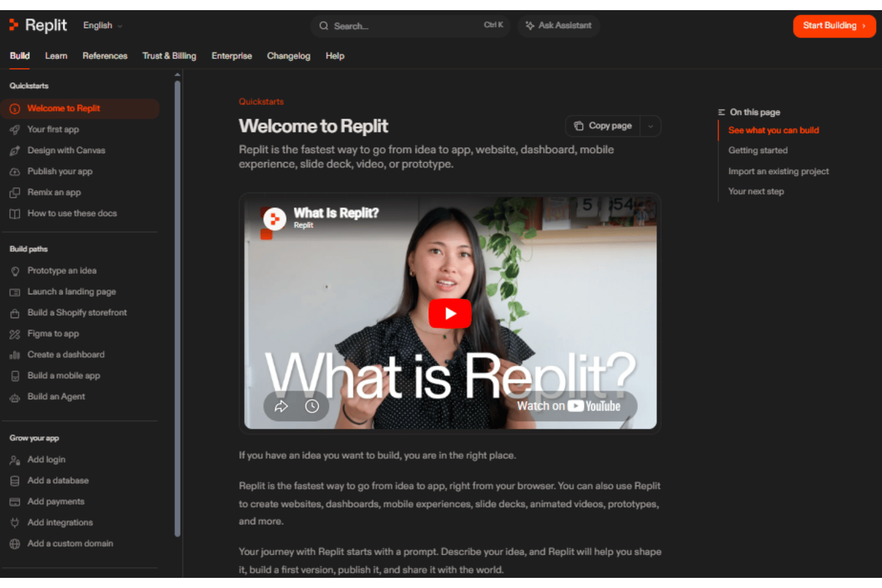Screen dimensions: 882x588
Task: Open Build a Shopify storefront page
Action: [77, 313]
